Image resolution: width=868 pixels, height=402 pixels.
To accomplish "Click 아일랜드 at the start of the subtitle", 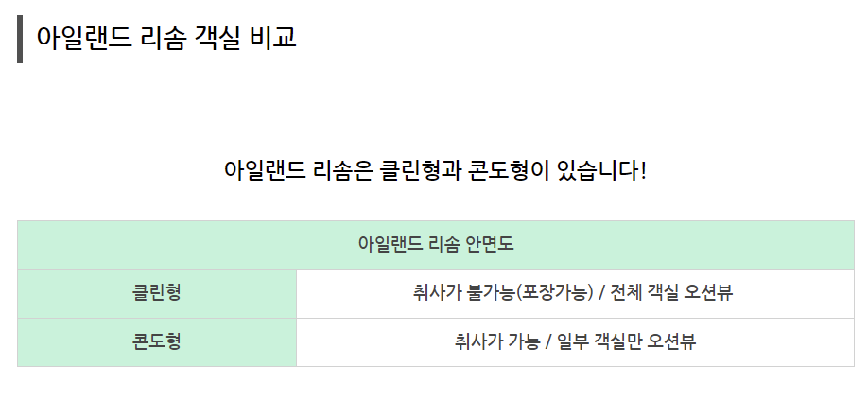I will click(x=265, y=169).
